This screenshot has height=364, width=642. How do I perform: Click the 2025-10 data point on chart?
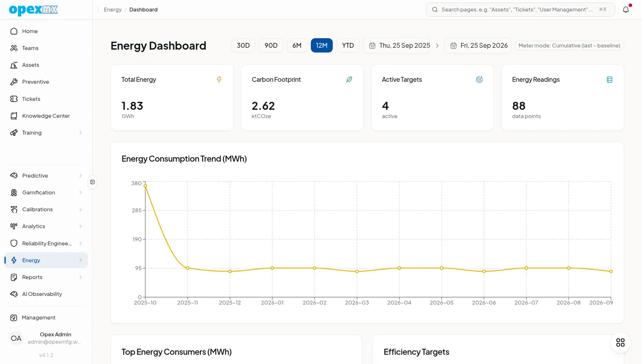coord(145,186)
